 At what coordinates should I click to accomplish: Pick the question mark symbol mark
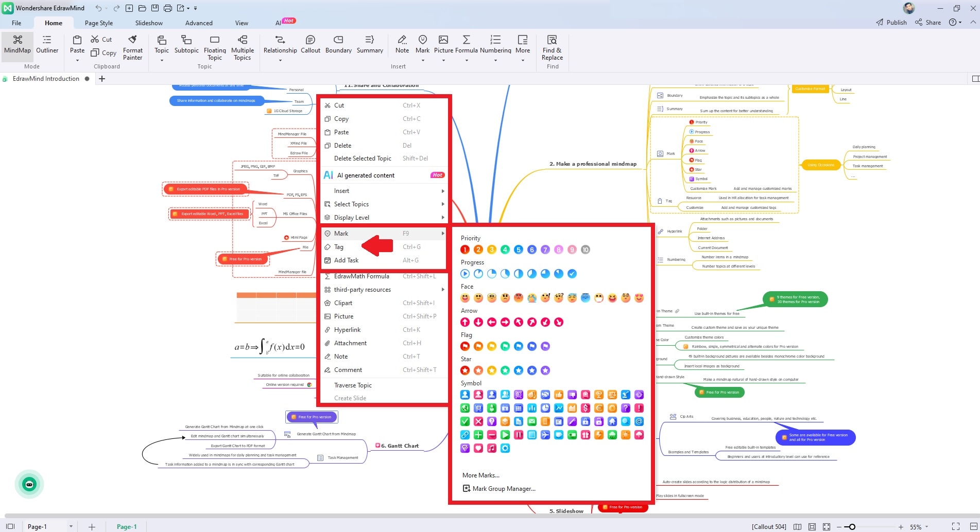(x=626, y=408)
